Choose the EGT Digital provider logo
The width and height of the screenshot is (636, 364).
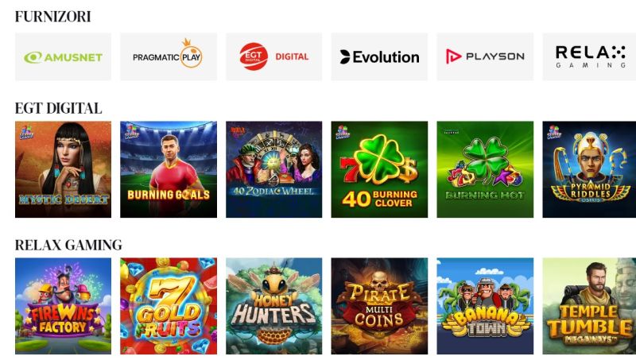(273, 56)
